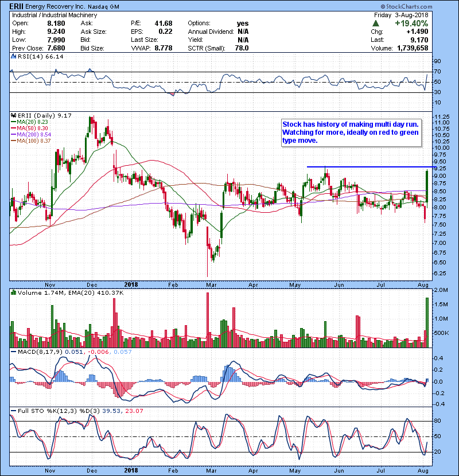Screen dimensions: 459x476
Task: Click the MA(200) 8.54 legend entry
Action: click(31, 134)
